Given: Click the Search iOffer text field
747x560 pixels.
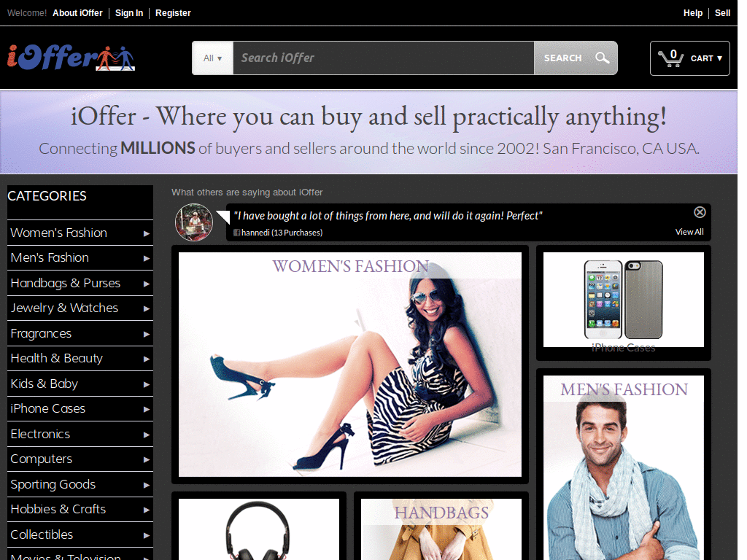Looking at the screenshot, I should tap(383, 58).
